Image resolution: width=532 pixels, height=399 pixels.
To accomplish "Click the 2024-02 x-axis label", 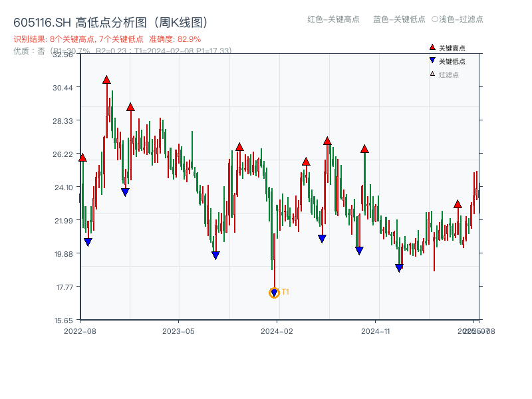I will pyautogui.click(x=277, y=331).
